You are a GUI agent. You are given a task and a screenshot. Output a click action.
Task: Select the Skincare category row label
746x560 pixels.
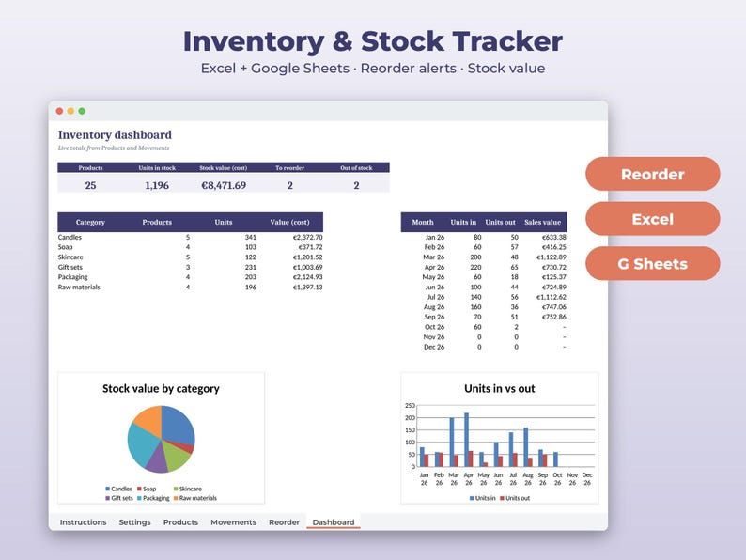70,257
